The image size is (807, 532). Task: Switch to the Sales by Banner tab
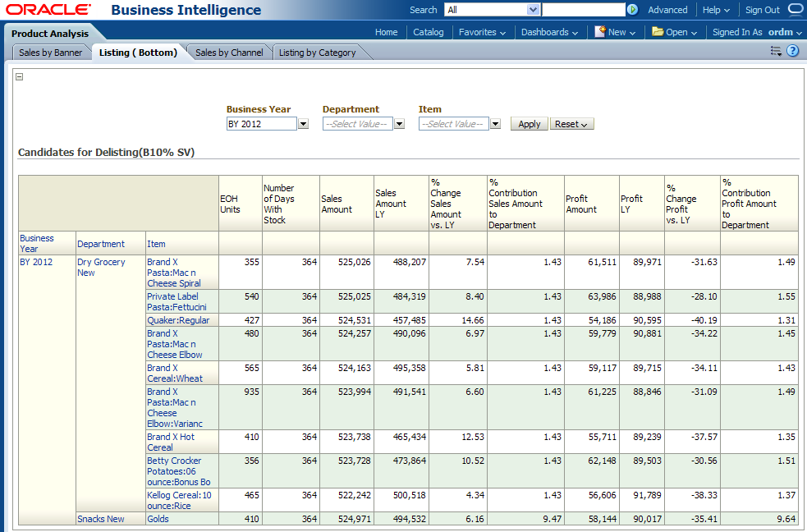point(51,53)
